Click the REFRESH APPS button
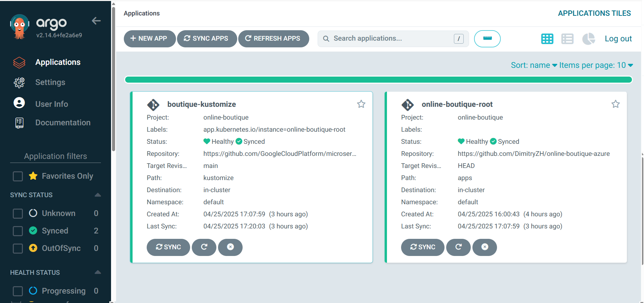The width and height of the screenshot is (644, 303). [274, 39]
